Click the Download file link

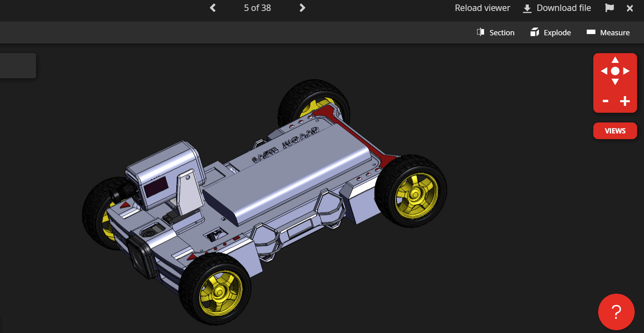pyautogui.click(x=557, y=8)
